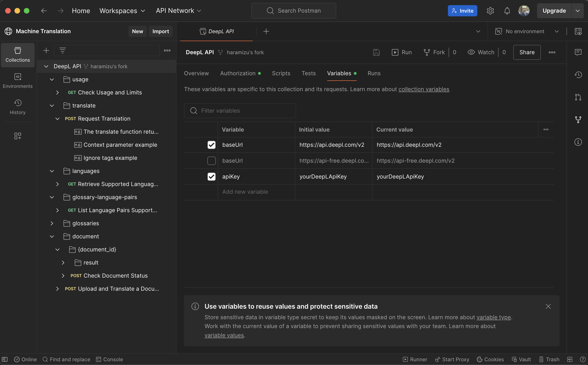
Task: Toggle the sidebar from status bar
Action: [x=5, y=359]
